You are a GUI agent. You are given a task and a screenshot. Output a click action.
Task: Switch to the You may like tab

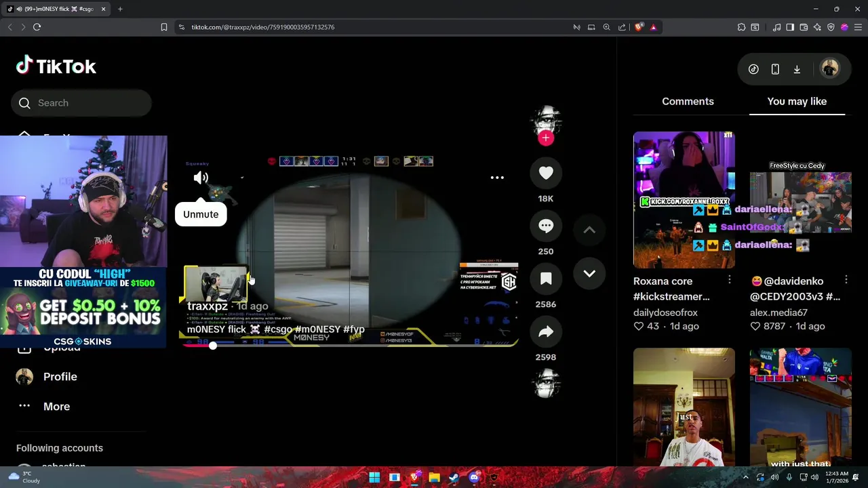coord(797,101)
